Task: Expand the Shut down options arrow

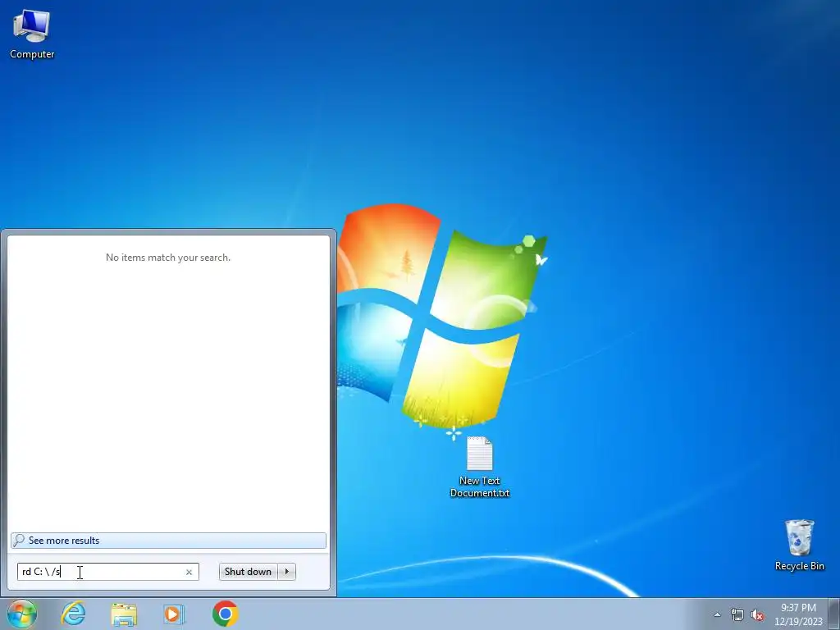Action: point(286,572)
